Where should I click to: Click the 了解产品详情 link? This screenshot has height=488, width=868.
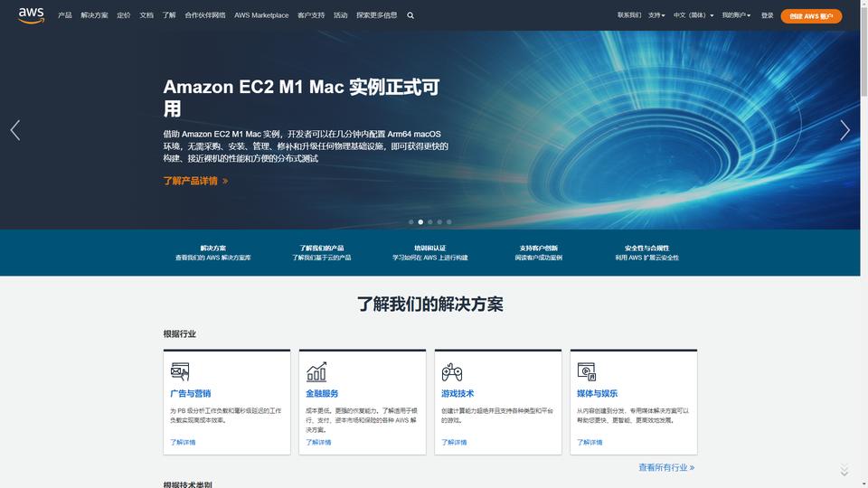pyautogui.click(x=195, y=181)
